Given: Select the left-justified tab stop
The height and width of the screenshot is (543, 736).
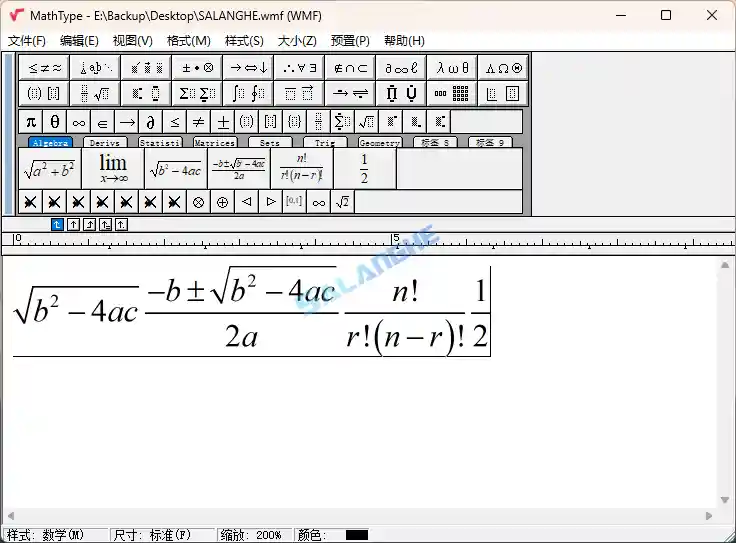Looking at the screenshot, I should point(57,225).
